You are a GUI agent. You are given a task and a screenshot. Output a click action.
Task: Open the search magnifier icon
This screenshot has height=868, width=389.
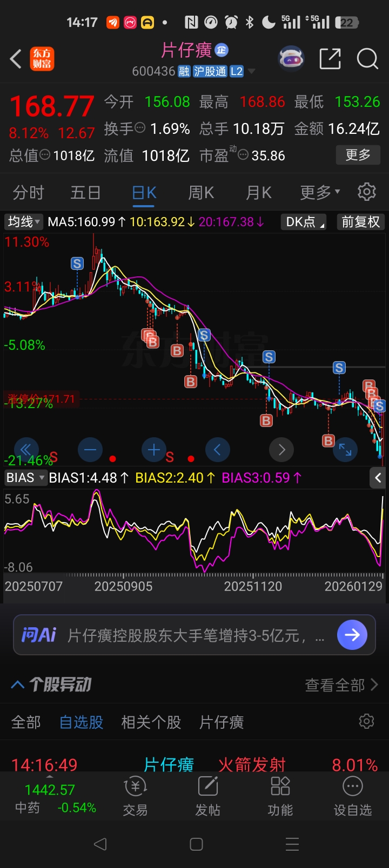tap(367, 59)
